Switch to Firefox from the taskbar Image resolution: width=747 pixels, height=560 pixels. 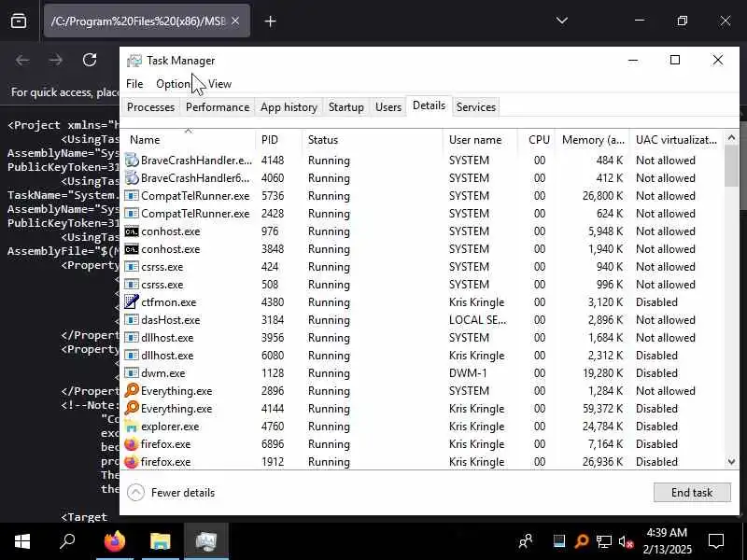tap(115, 541)
